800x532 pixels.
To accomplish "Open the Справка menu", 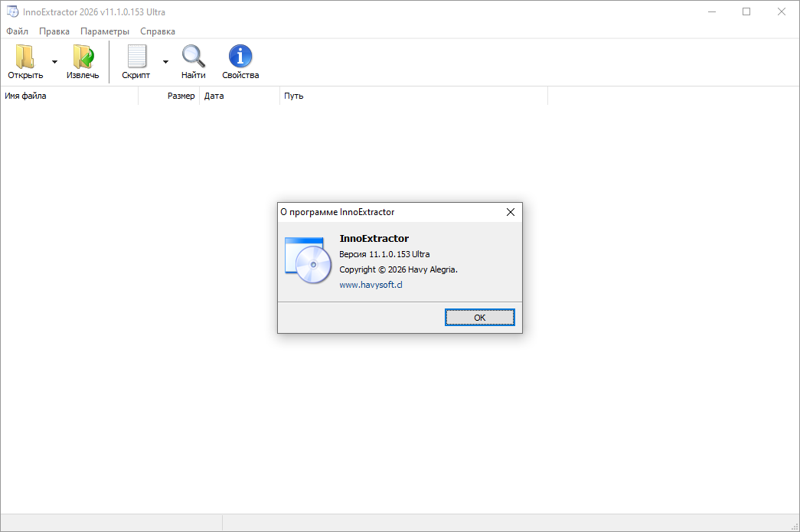I will [158, 31].
